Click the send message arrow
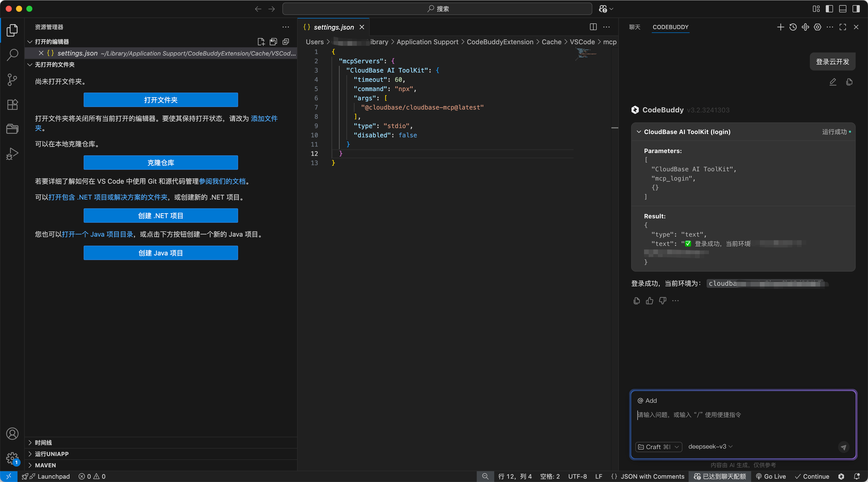The width and height of the screenshot is (868, 482). (x=843, y=447)
